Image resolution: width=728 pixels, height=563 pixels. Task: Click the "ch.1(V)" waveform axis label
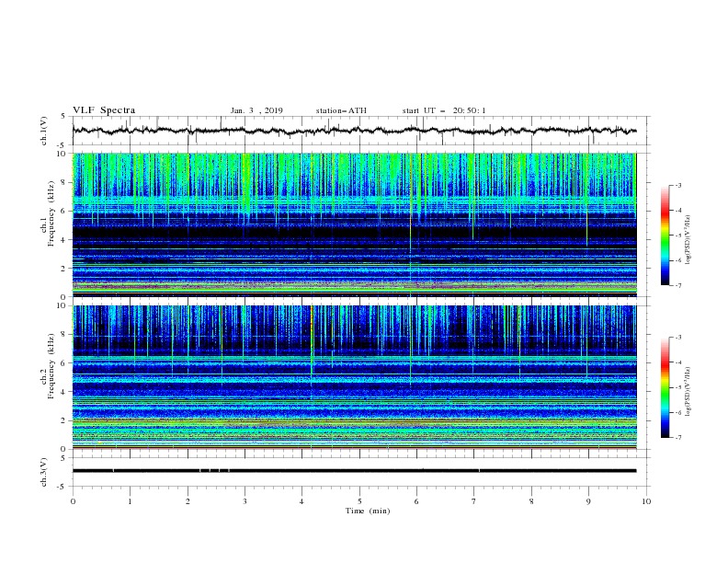(x=44, y=131)
